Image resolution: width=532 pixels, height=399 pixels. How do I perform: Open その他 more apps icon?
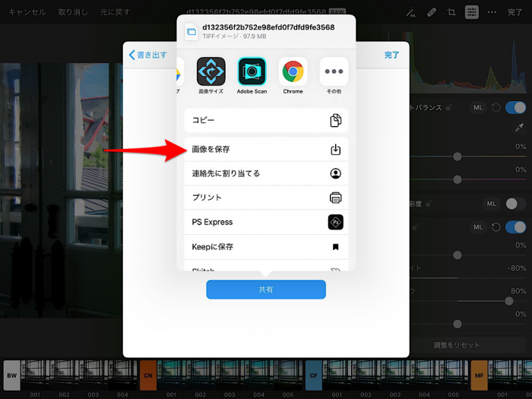click(334, 71)
